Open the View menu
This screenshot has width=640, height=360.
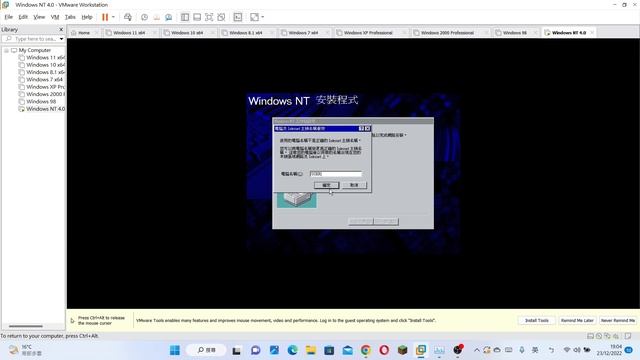[x=39, y=17]
